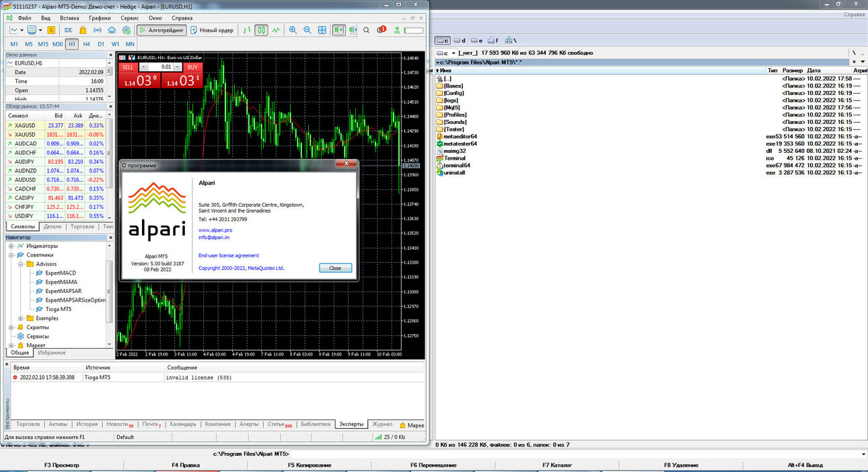Open the profiles dropdown arrow
This screenshot has height=472, width=868.
(x=40, y=30)
